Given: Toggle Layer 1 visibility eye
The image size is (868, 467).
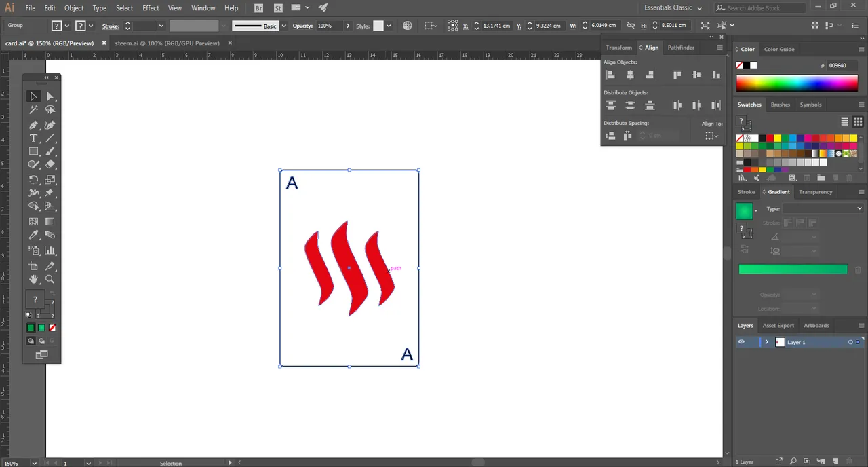Looking at the screenshot, I should tap(741, 342).
